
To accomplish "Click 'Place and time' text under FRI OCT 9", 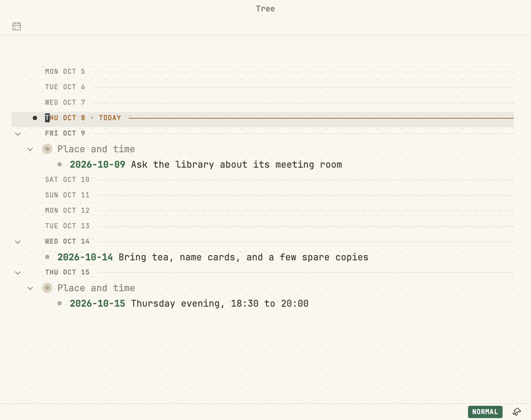I will (96, 149).
